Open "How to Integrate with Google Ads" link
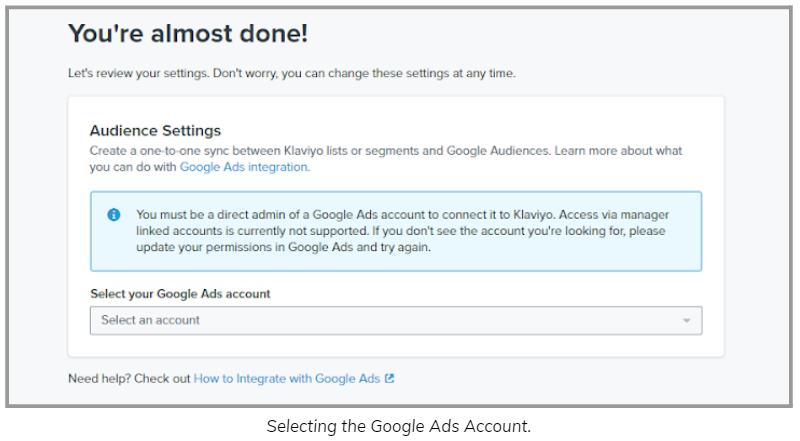The image size is (800, 441). pos(287,379)
